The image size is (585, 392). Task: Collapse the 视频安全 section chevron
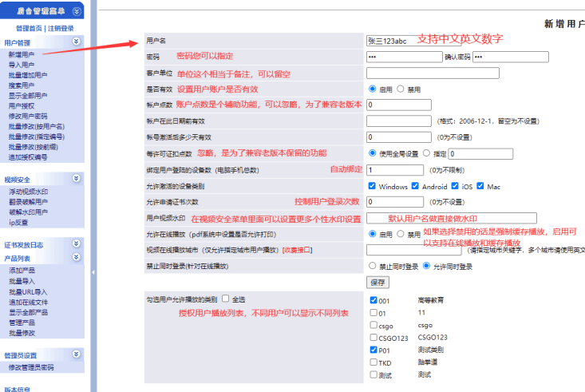tap(76, 179)
